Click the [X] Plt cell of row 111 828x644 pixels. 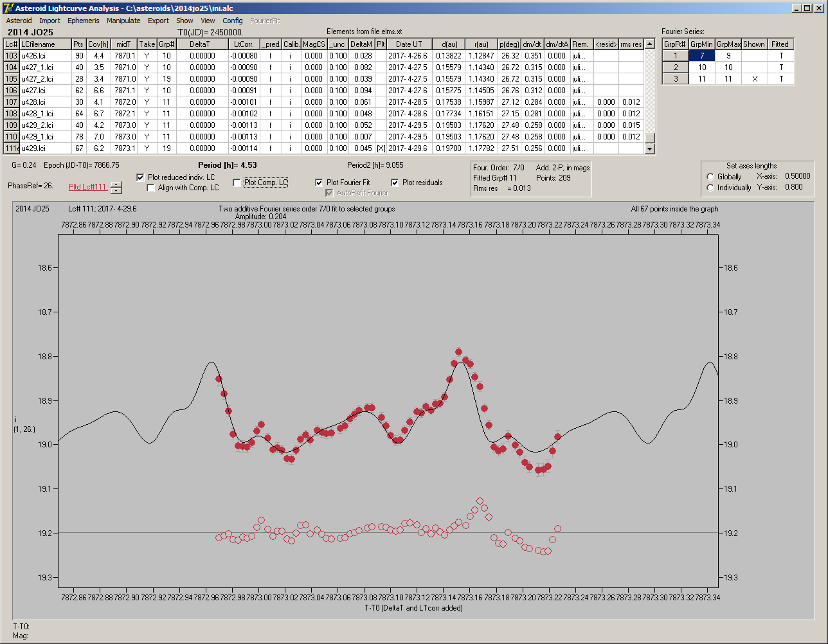381,148
